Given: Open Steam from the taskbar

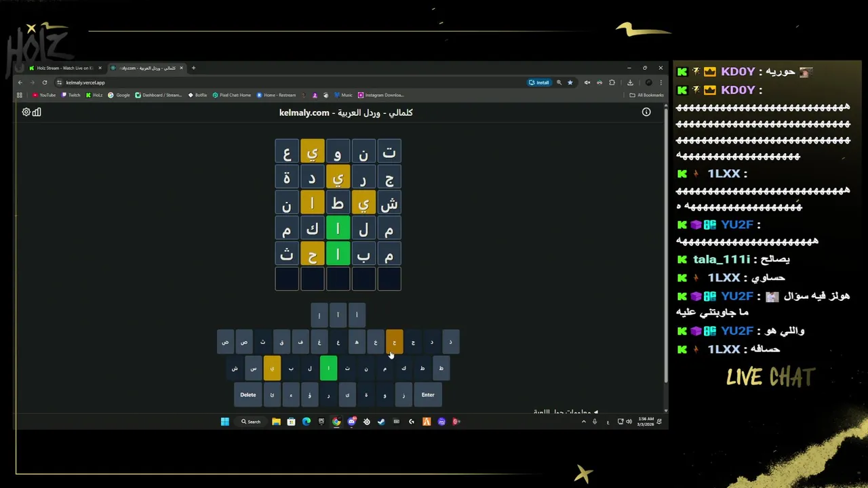Looking at the screenshot, I should (381, 422).
